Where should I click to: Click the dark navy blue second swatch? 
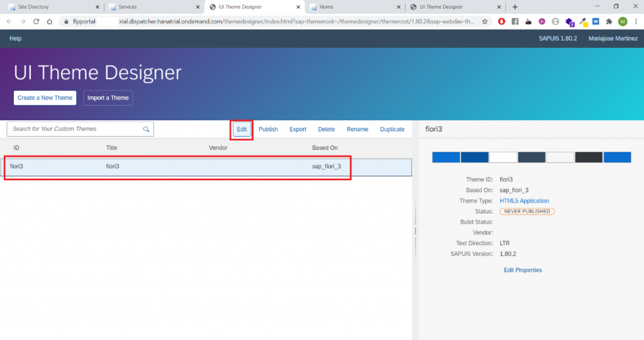pyautogui.click(x=474, y=157)
